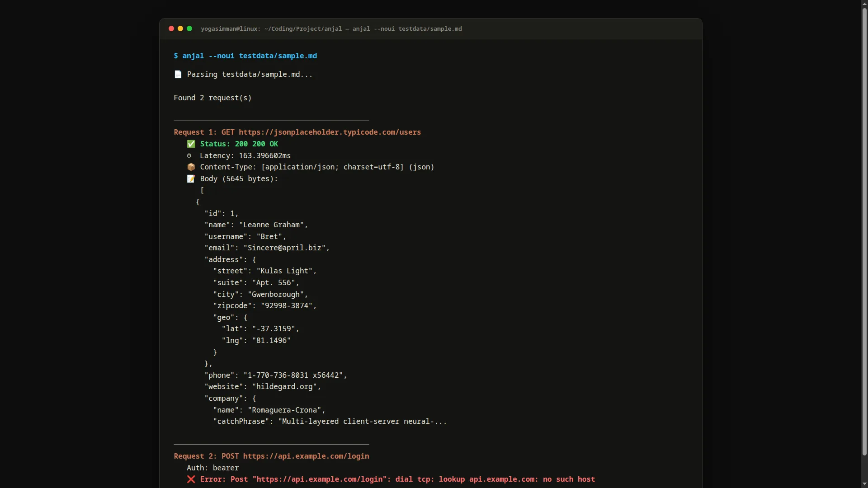
Task: Click the 'Request 2: POST' label
Action: point(206,456)
